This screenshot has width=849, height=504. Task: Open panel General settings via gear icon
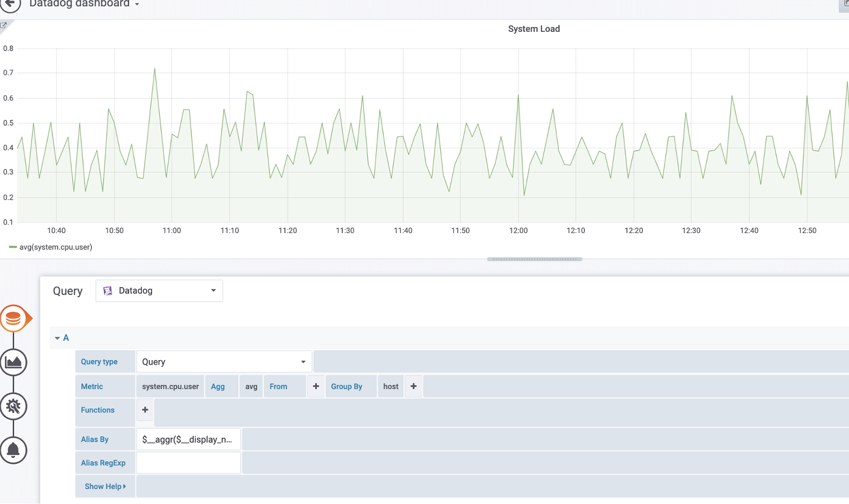point(14,406)
